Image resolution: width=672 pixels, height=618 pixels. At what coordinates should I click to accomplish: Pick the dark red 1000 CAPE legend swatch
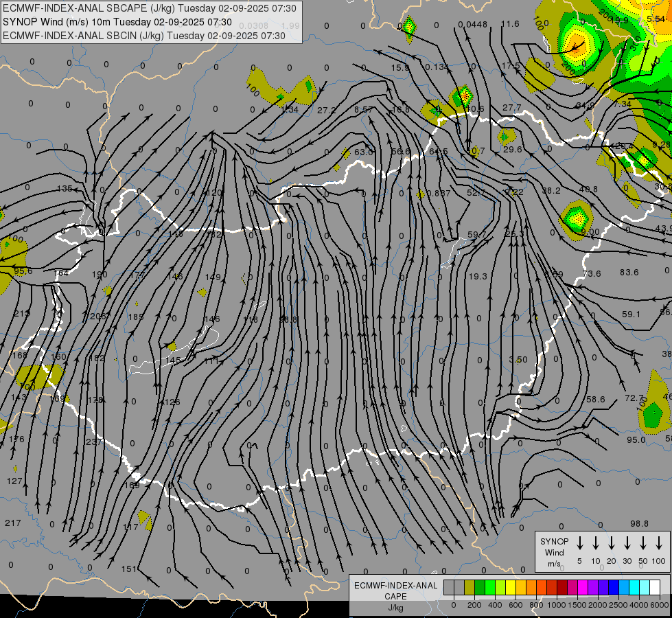pos(562,588)
